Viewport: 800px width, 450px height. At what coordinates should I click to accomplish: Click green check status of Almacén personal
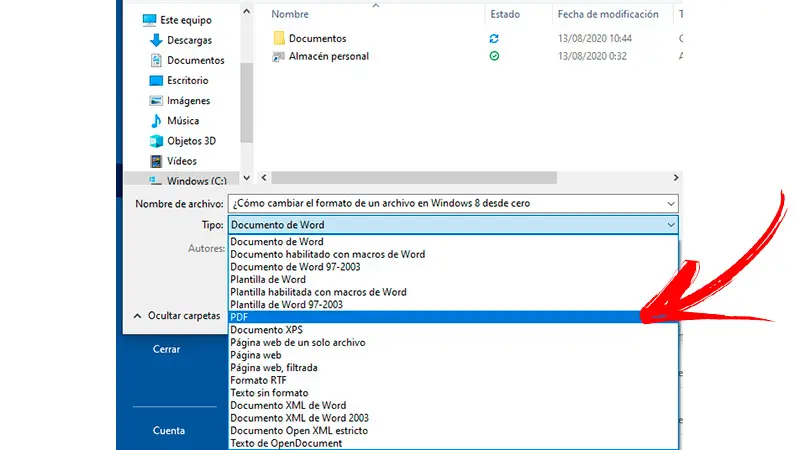[x=494, y=56]
